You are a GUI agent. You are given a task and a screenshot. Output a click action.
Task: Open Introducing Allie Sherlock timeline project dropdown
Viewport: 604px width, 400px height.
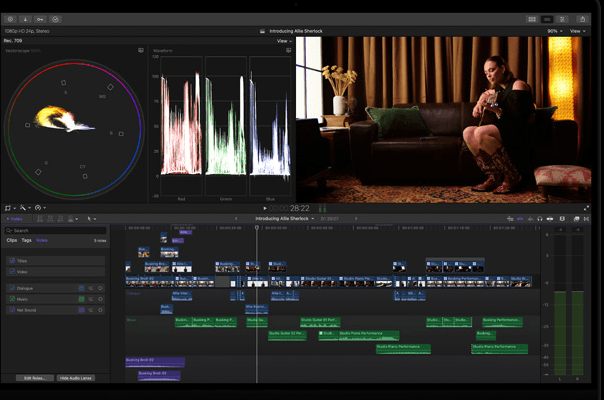[x=284, y=218]
